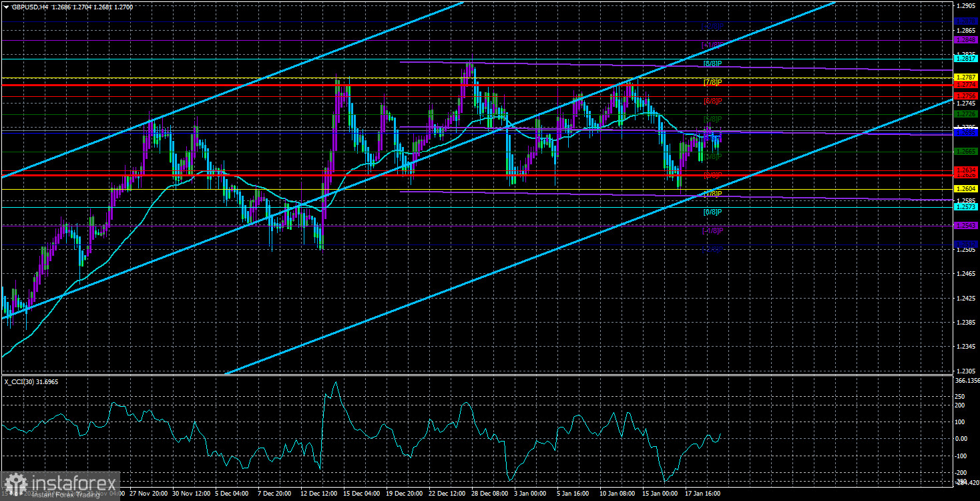980x501 pixels.
Task: Click the 1.2465 value on price scale
Action: tap(965, 274)
